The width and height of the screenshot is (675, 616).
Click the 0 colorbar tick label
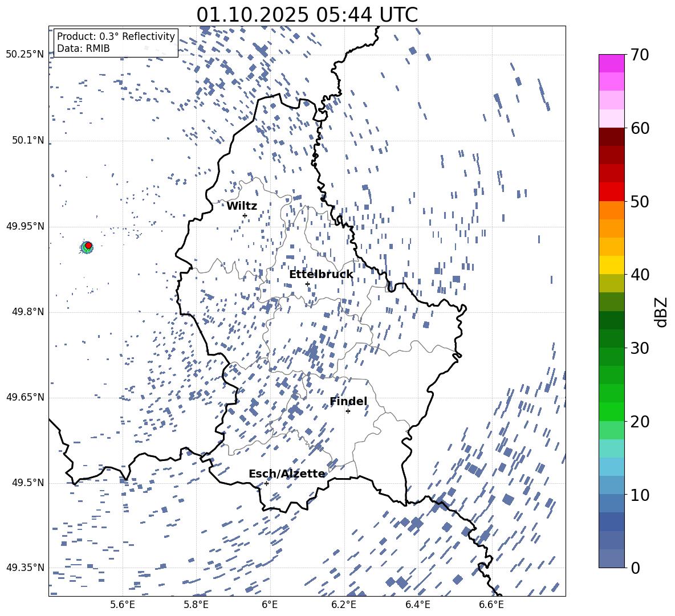(635, 568)
